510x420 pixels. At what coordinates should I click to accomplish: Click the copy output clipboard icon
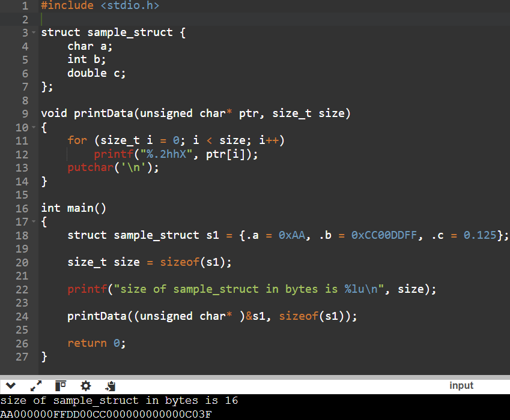coord(111,386)
